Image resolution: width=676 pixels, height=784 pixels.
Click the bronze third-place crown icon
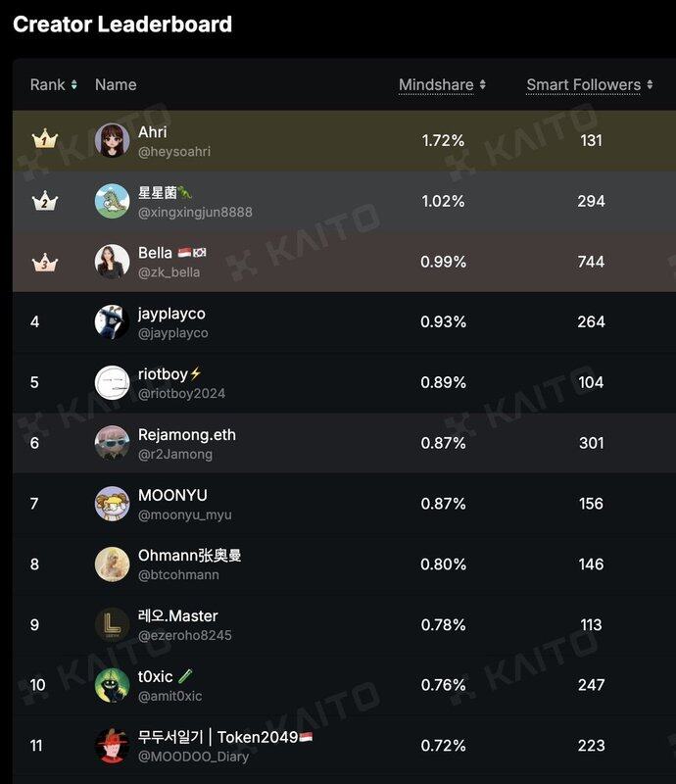coord(44,262)
